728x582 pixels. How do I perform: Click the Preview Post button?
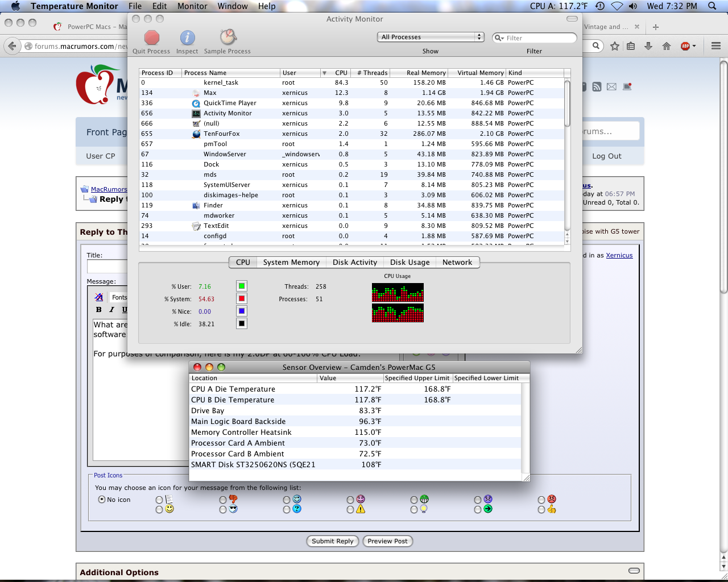387,541
